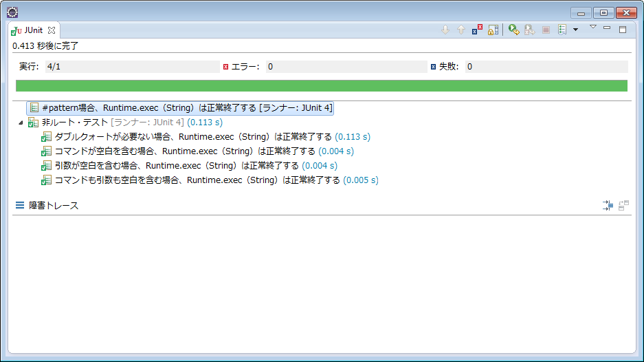
Task: Select the #pattern場合 test suite row
Action: 180,108
